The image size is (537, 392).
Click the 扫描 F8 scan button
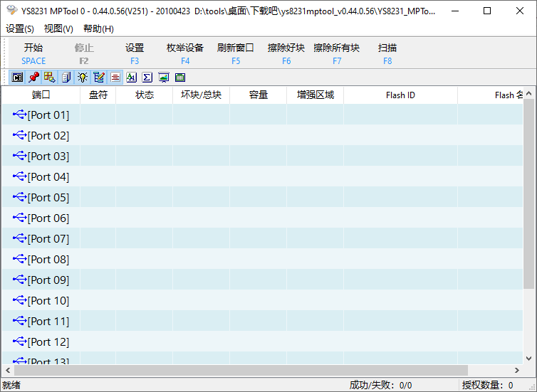(387, 53)
